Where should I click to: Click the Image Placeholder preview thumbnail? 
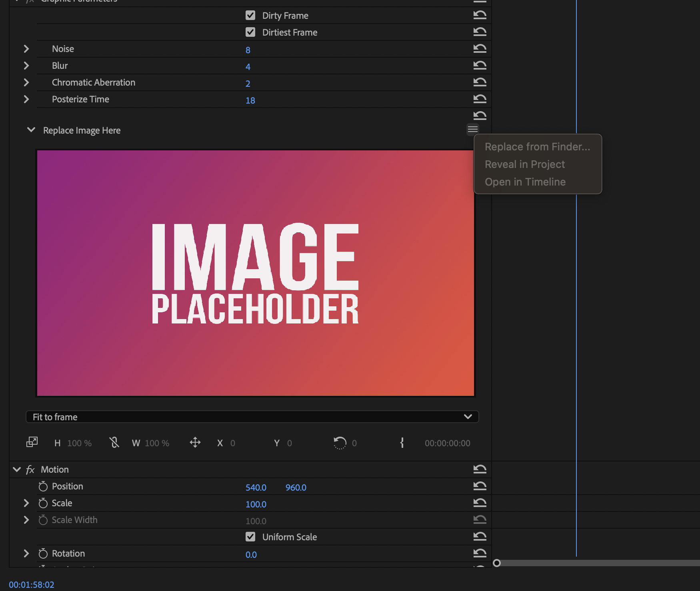[255, 272]
